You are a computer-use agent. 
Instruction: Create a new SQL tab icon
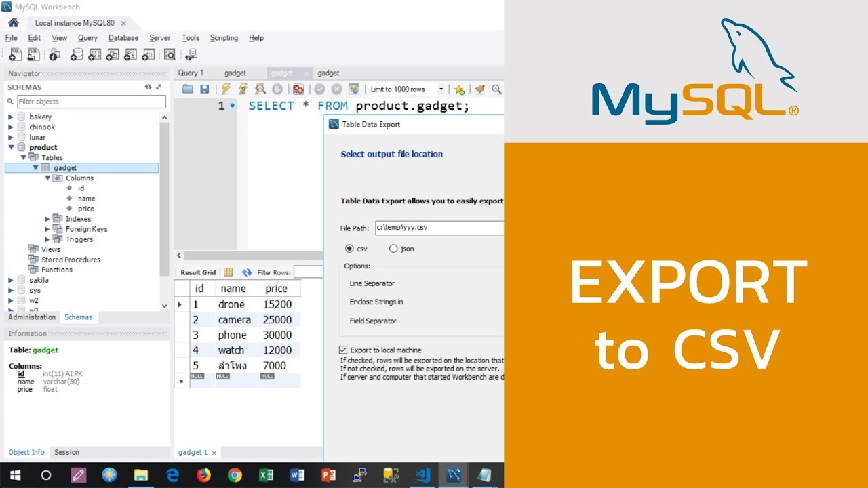pyautogui.click(x=15, y=54)
